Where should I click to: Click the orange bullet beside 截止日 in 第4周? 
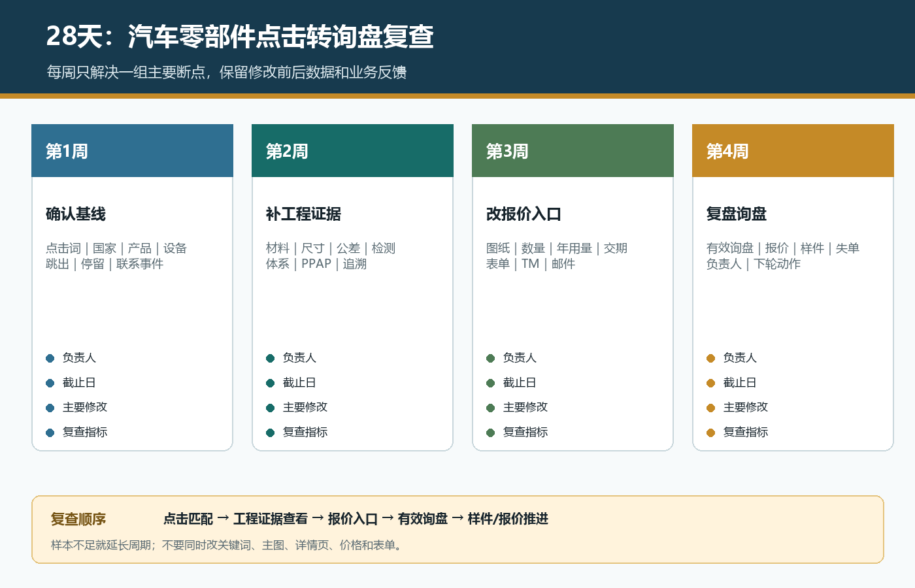point(710,383)
